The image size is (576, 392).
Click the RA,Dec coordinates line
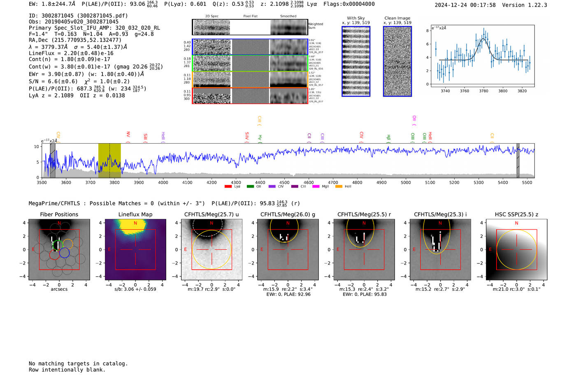click(x=75, y=40)
